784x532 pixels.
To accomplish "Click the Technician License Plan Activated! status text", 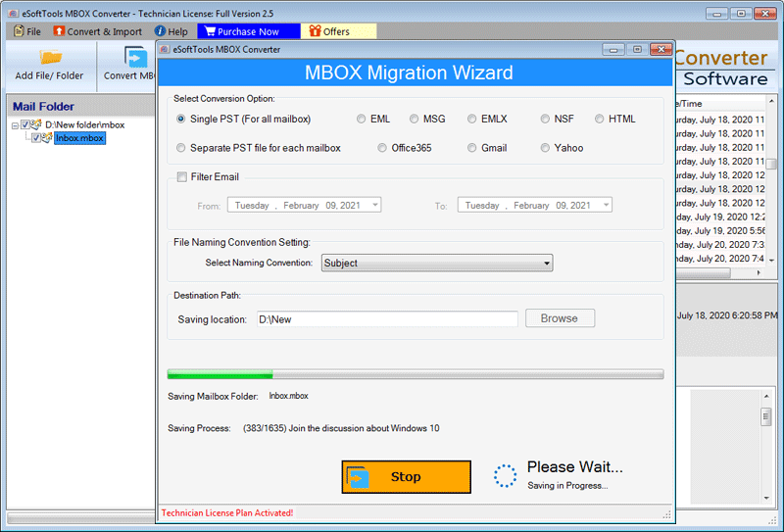I will tap(227, 513).
